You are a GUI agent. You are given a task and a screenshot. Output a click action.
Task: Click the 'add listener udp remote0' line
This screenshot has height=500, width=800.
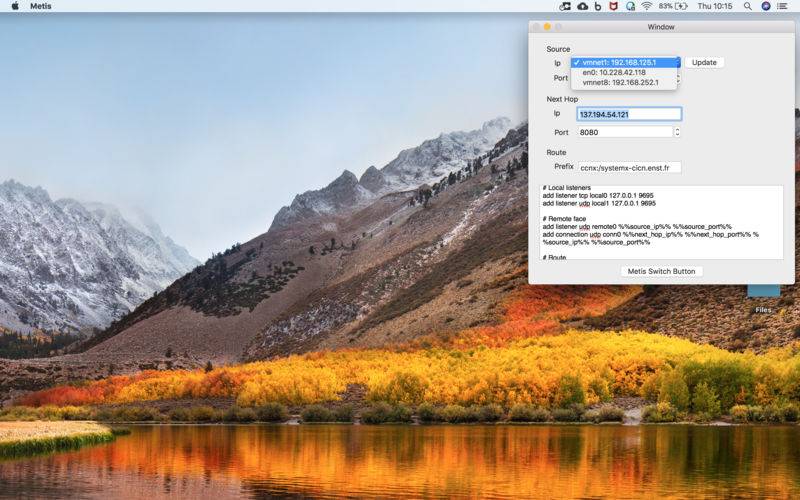(x=637, y=226)
